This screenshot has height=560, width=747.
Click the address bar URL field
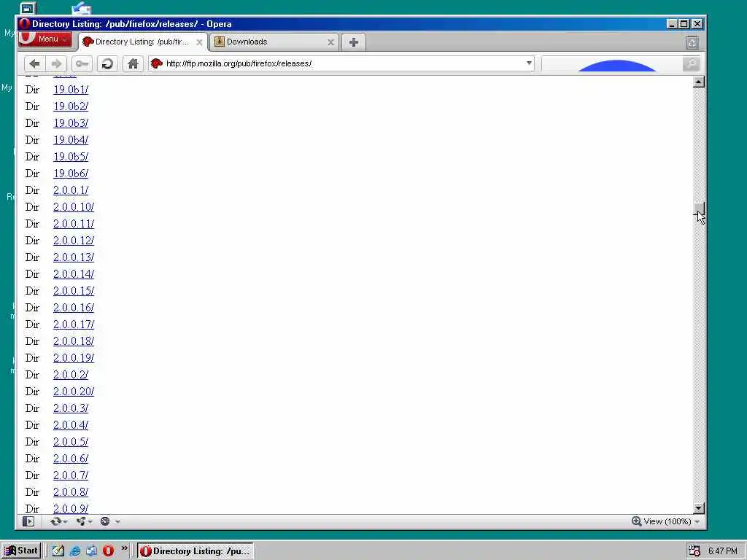click(x=341, y=63)
